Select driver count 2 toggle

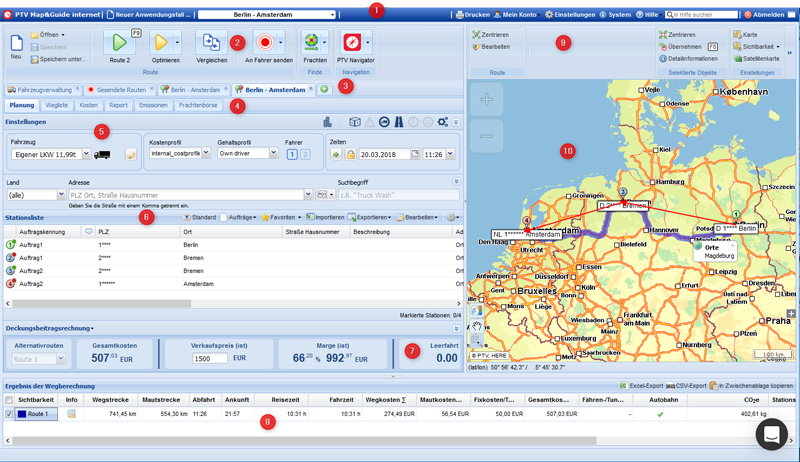(305, 154)
